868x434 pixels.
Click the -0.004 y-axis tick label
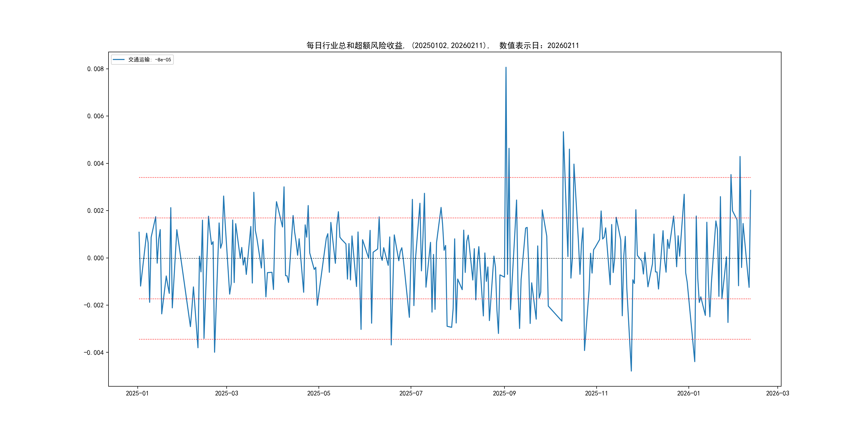coord(94,353)
